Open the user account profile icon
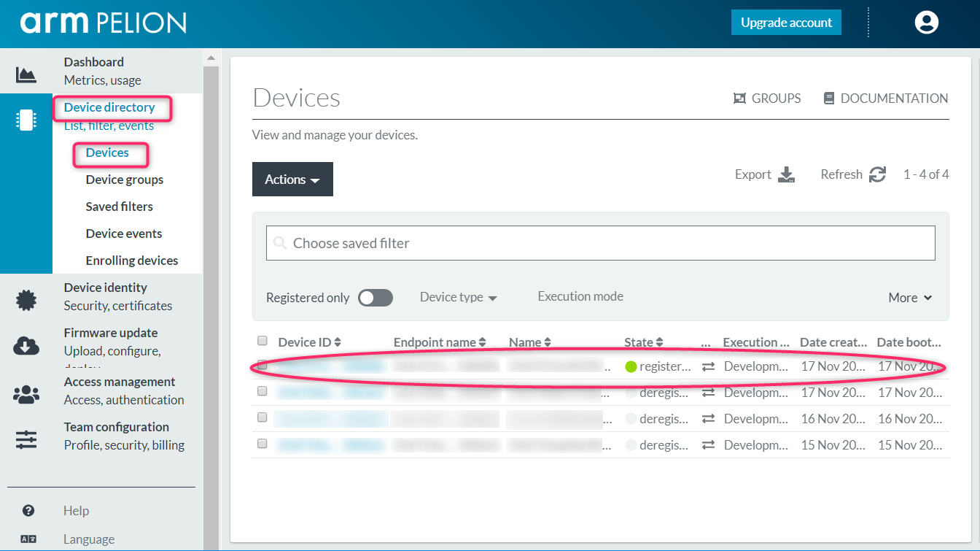Screen dimensions: 980x551 click(x=926, y=23)
